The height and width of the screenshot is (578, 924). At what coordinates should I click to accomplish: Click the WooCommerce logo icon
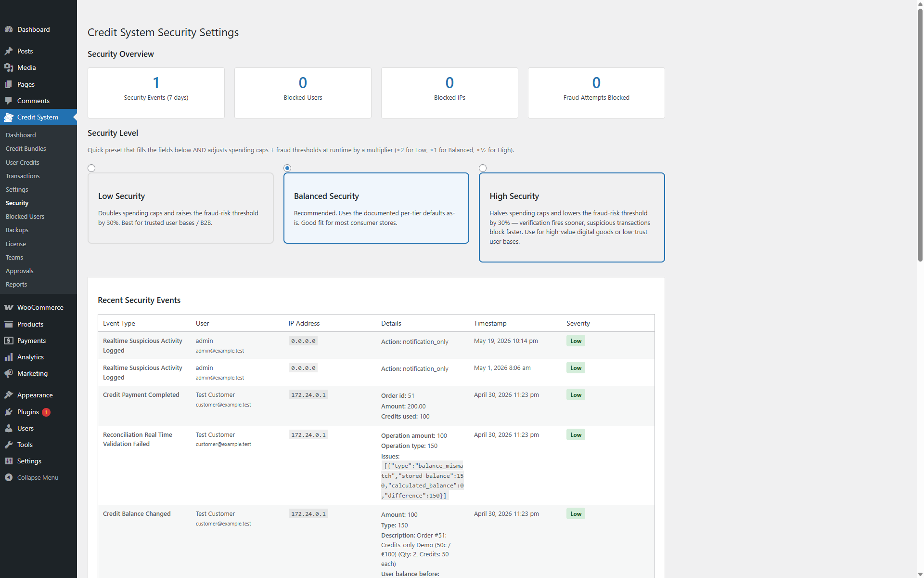9,307
